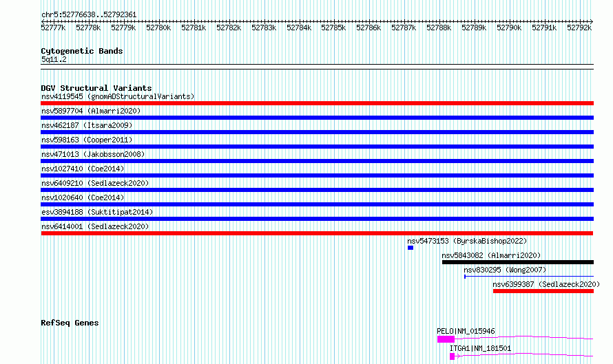613x364 pixels.
Task: Open the ITGA1|NM_181501 gene label
Action: [x=481, y=348]
